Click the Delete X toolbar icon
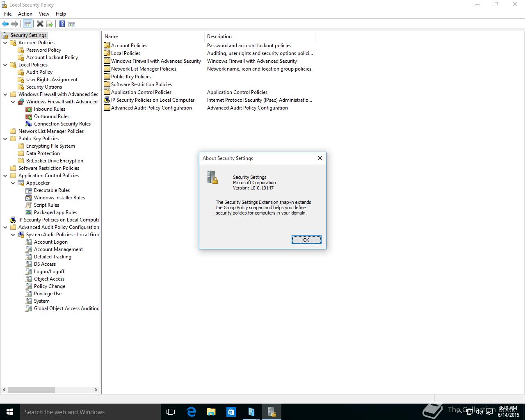 pyautogui.click(x=40, y=24)
